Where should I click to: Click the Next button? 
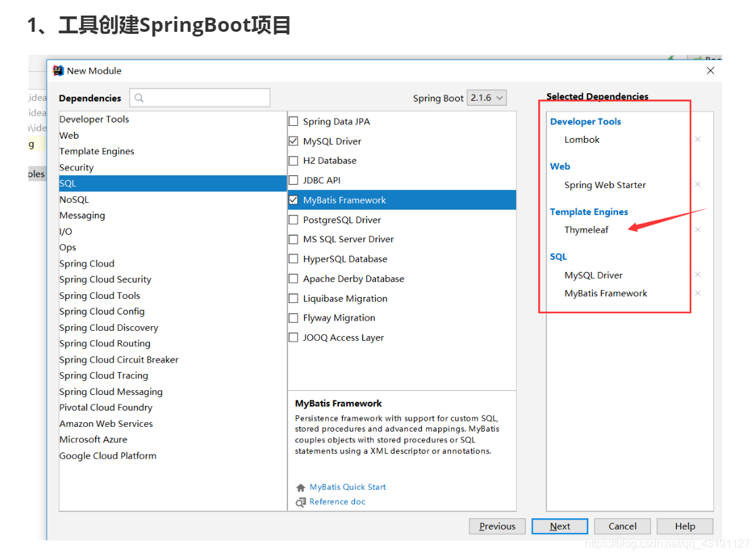click(560, 526)
